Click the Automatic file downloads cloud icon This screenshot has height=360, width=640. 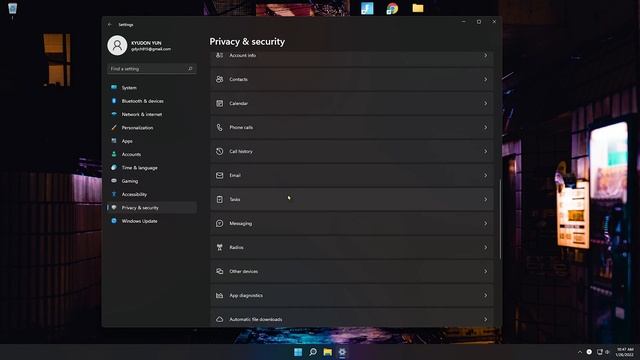[x=220, y=319]
